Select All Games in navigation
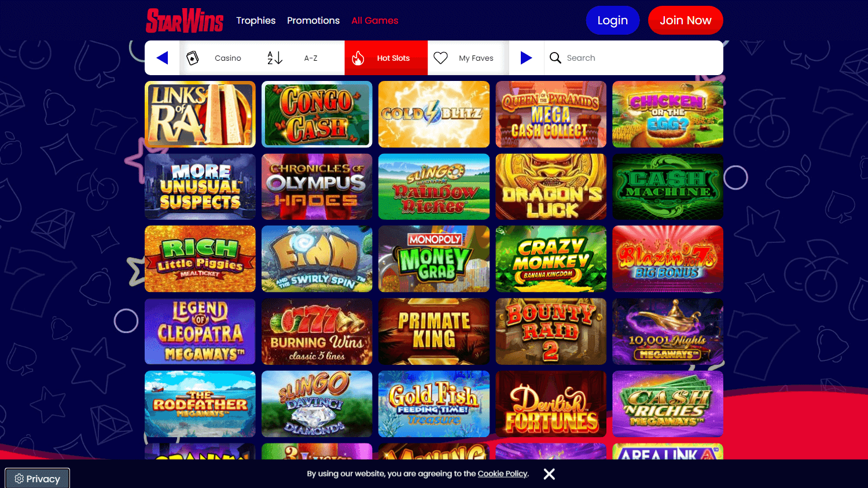868x488 pixels. (x=375, y=20)
